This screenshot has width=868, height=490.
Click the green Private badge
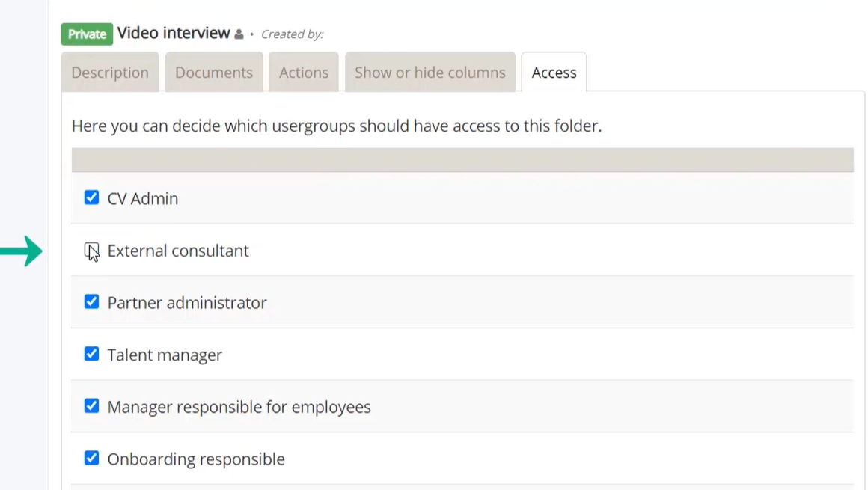point(87,34)
